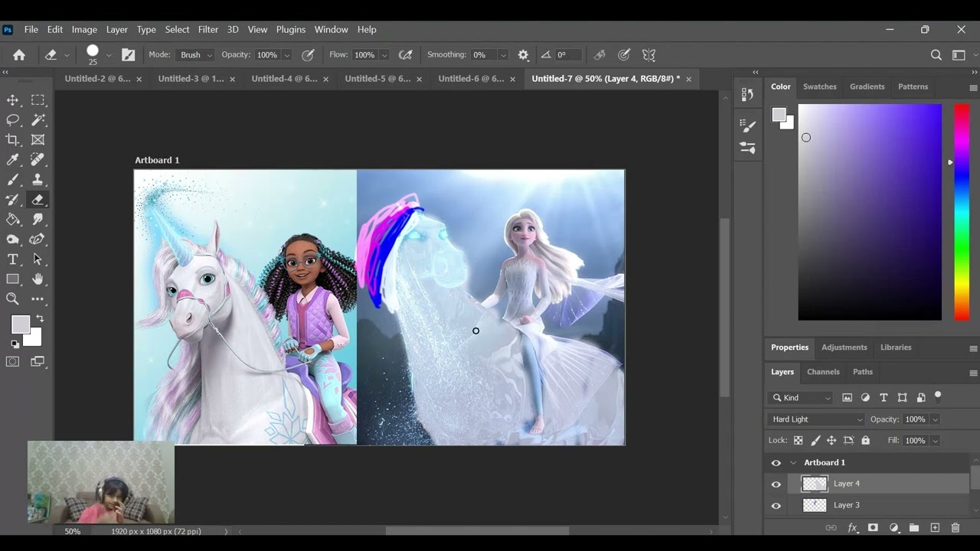
Task: Click the Home button in options bar
Action: [x=19, y=55]
